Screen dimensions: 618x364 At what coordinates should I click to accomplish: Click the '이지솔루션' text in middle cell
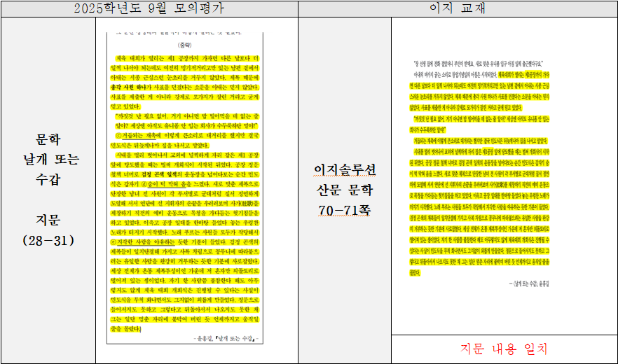pos(345,169)
